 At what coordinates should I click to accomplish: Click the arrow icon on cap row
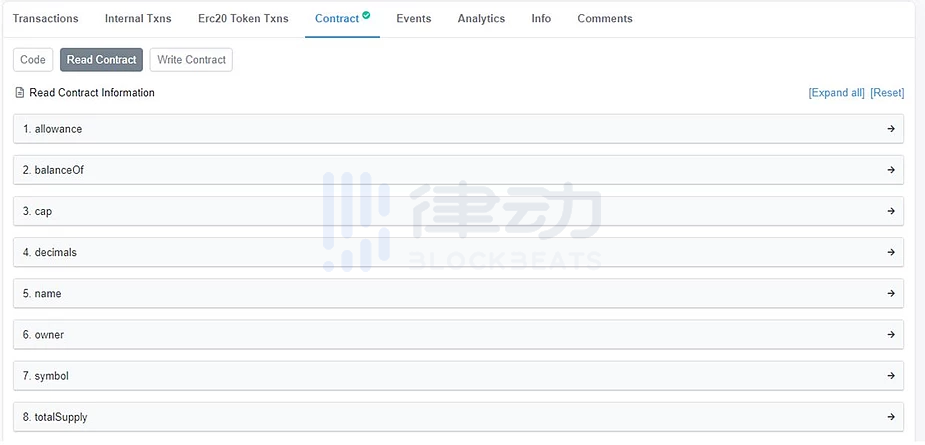890,211
